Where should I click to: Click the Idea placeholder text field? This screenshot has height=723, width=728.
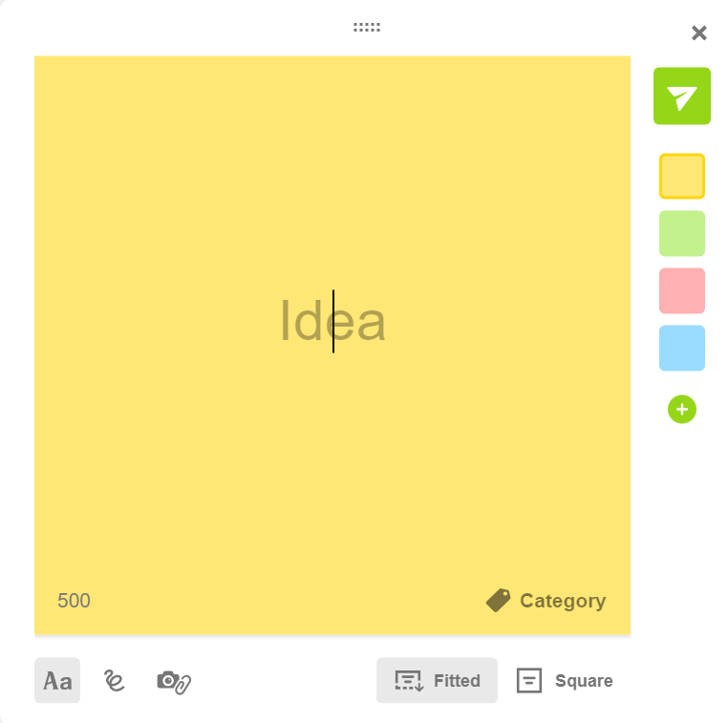pyautogui.click(x=332, y=322)
